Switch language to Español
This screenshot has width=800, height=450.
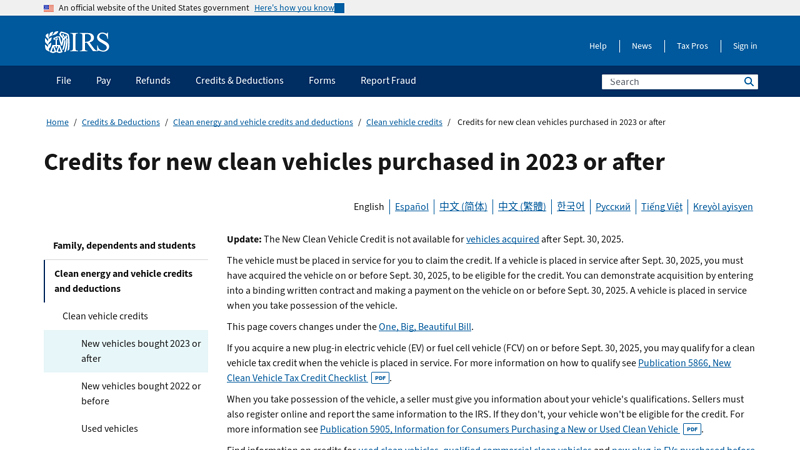[x=412, y=207]
